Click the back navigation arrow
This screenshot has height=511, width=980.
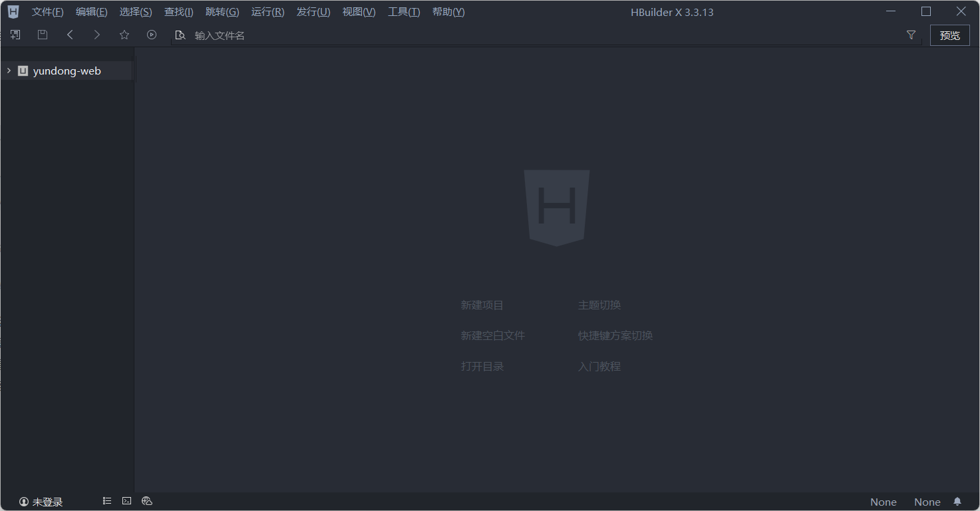point(70,35)
